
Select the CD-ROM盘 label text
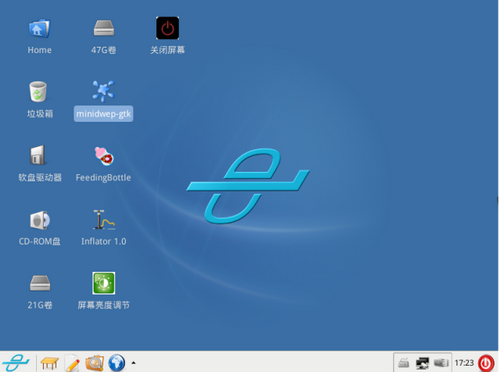pos(40,241)
